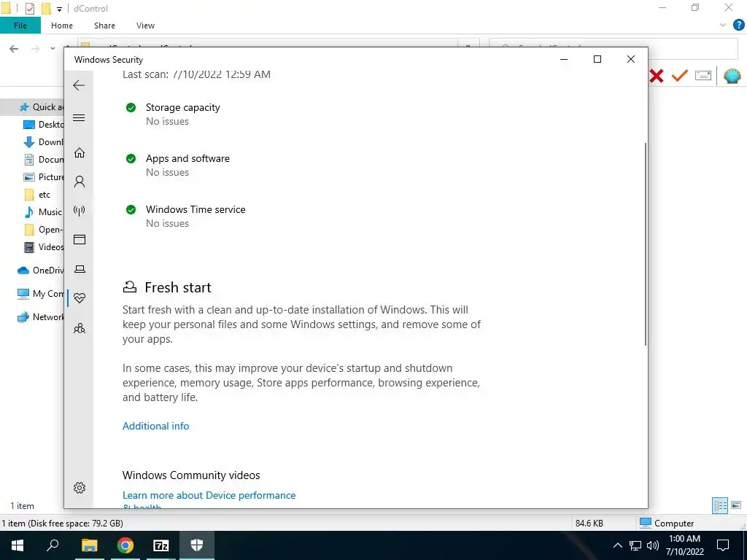Expand the Explorer ribbon chevron
The height and width of the screenshot is (560, 747).
723,25
